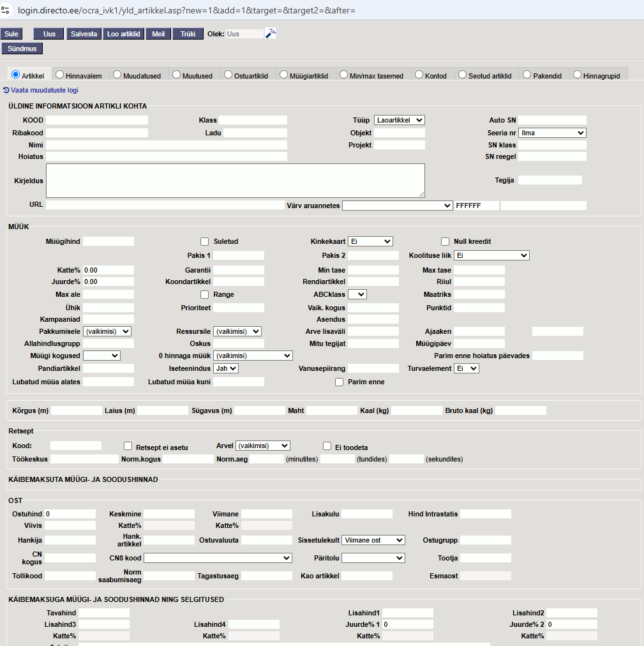The width and height of the screenshot is (644, 646).
Task: Click into the KOOD input field
Action: (96, 120)
